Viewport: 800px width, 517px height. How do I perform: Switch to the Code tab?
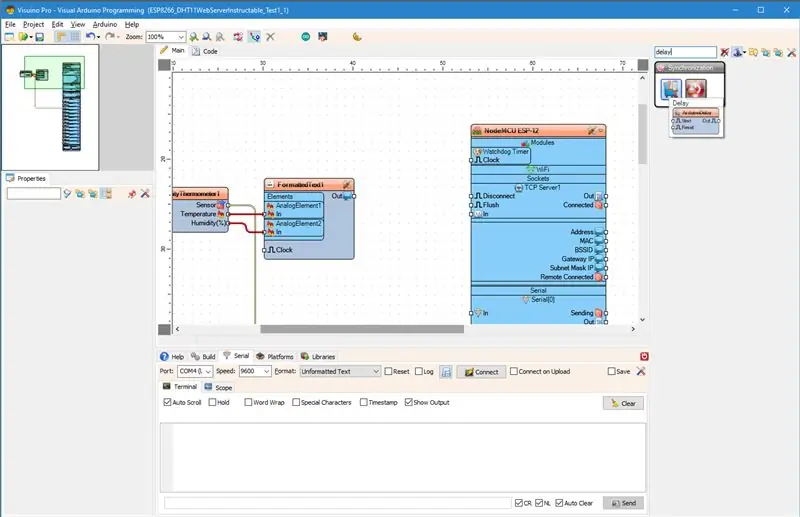click(x=205, y=51)
